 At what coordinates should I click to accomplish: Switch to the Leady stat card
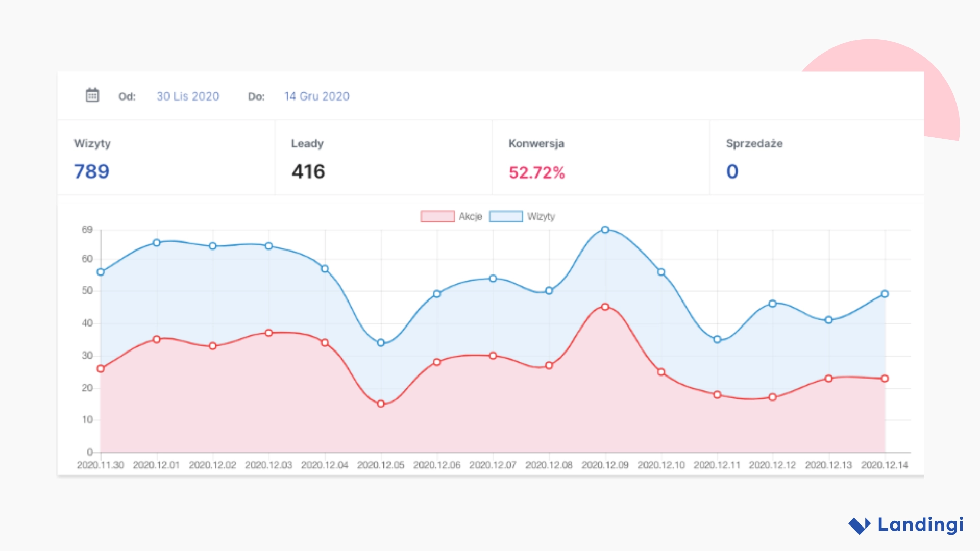click(383, 158)
